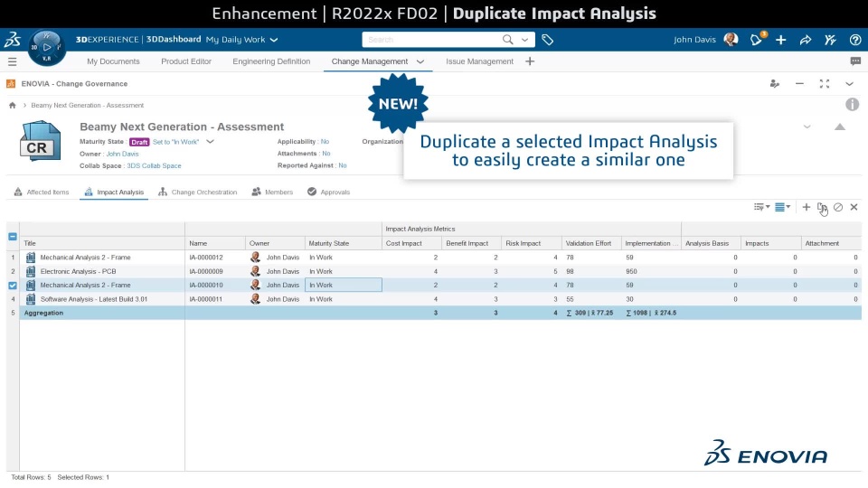This screenshot has width=868, height=488.
Task: Switch to My Documents tab
Action: [113, 61]
